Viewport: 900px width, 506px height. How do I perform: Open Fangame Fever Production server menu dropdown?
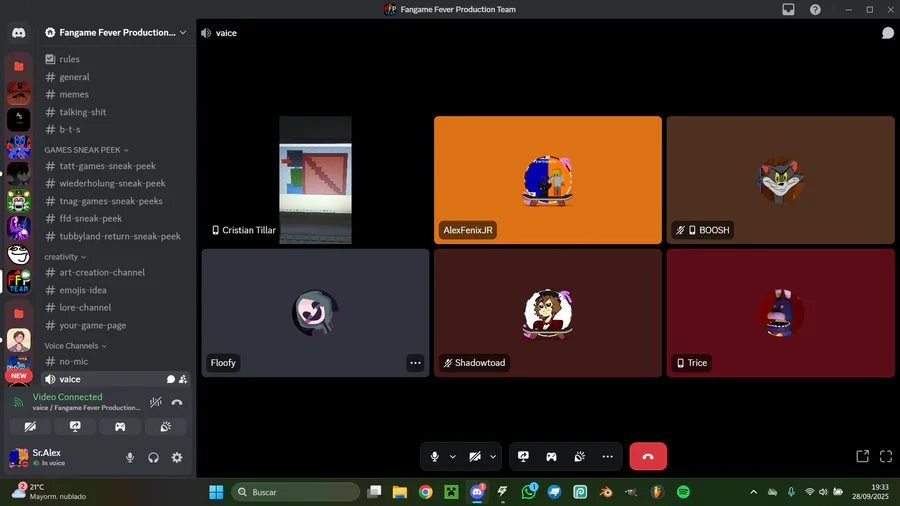(x=116, y=33)
